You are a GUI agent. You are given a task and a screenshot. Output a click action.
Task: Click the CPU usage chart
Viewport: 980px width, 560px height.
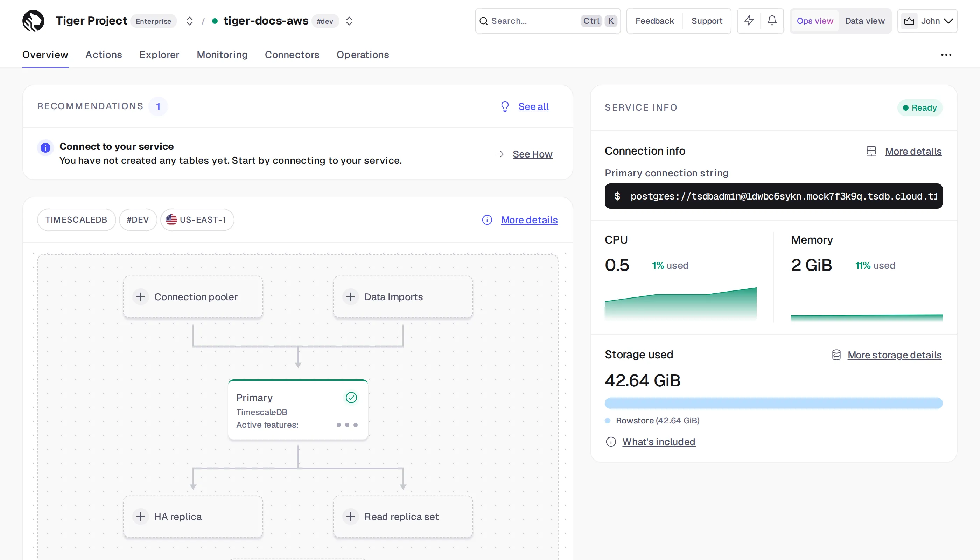tap(680, 304)
